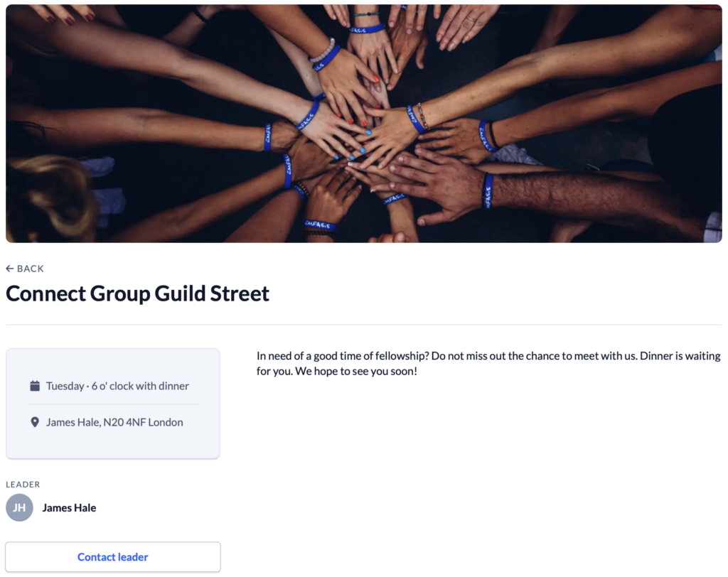Select the calendar icon beside the meeting time
This screenshot has width=728, height=577.
[x=34, y=385]
